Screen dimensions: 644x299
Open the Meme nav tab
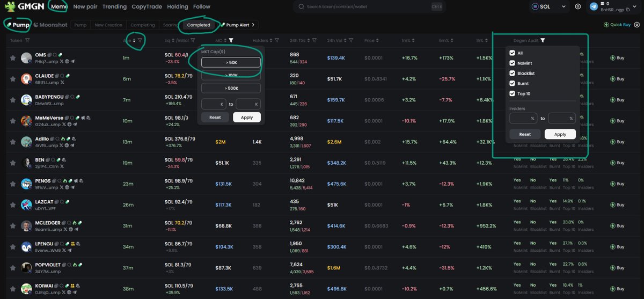pos(59,6)
